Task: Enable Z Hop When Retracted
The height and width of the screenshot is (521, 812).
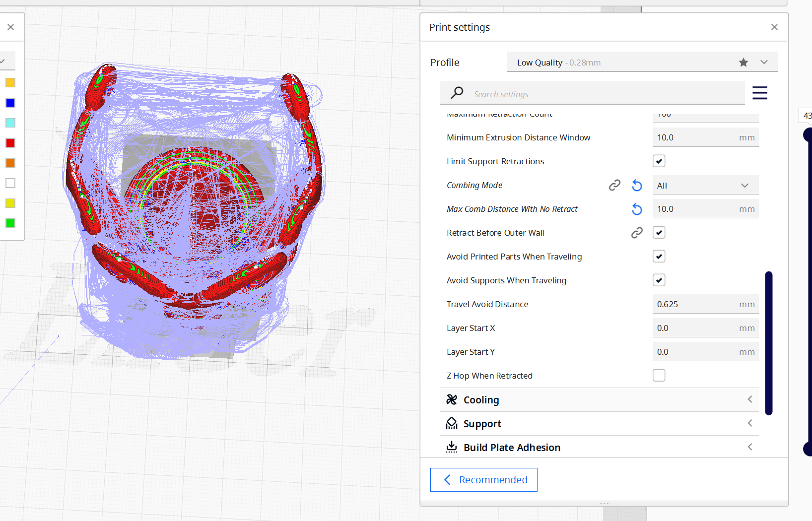Action: pyautogui.click(x=659, y=375)
